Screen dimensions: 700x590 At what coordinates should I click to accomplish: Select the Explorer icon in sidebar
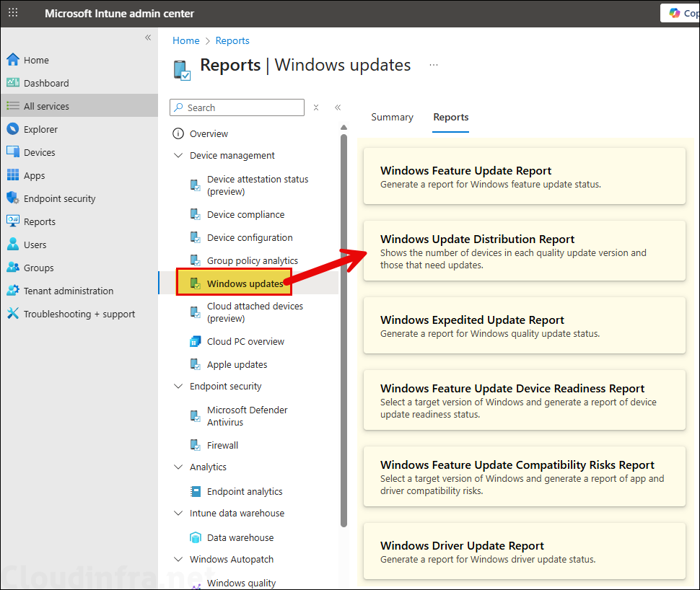(12, 129)
